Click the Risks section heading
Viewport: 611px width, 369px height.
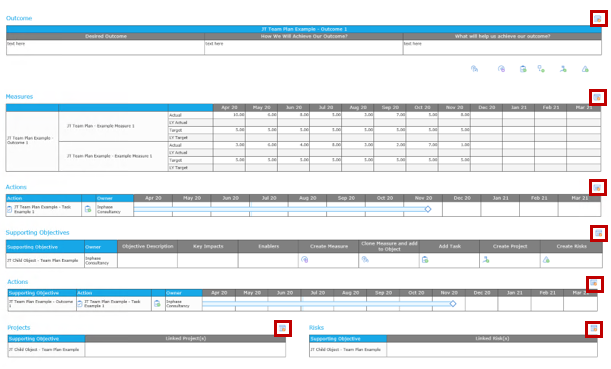pos(316,328)
